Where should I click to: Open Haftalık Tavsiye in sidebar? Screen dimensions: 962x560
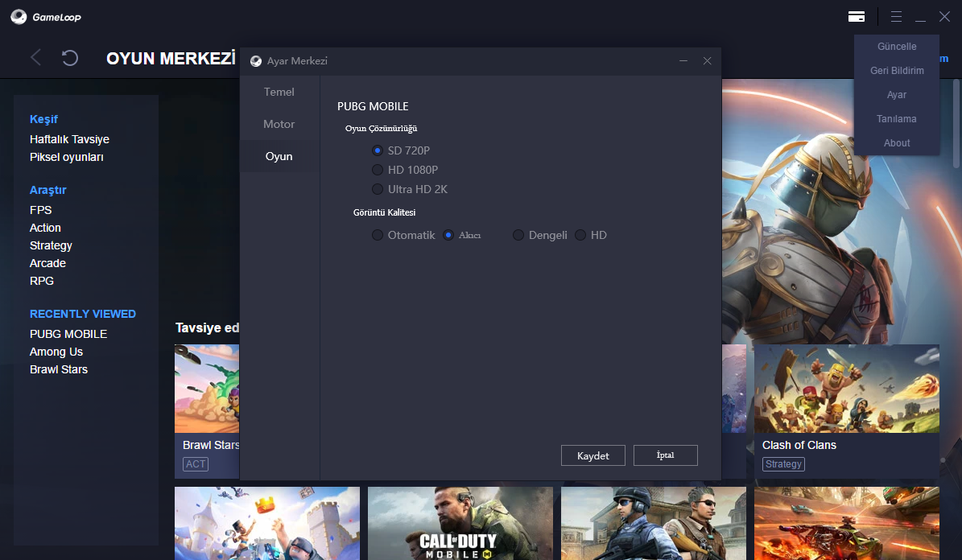69,139
